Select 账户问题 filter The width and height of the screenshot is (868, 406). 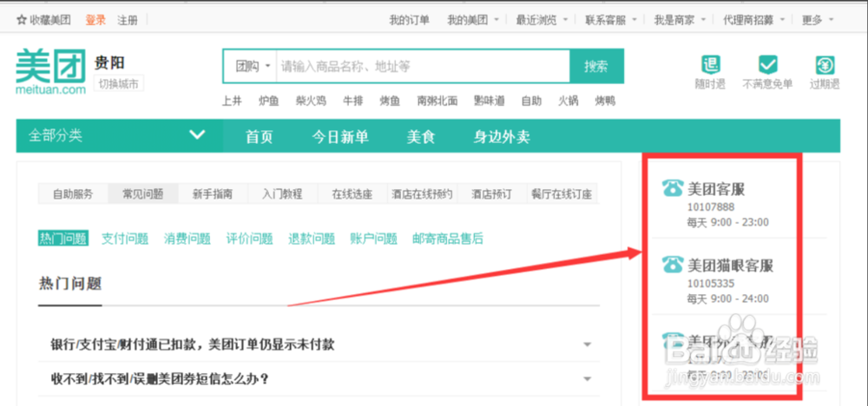coord(373,239)
